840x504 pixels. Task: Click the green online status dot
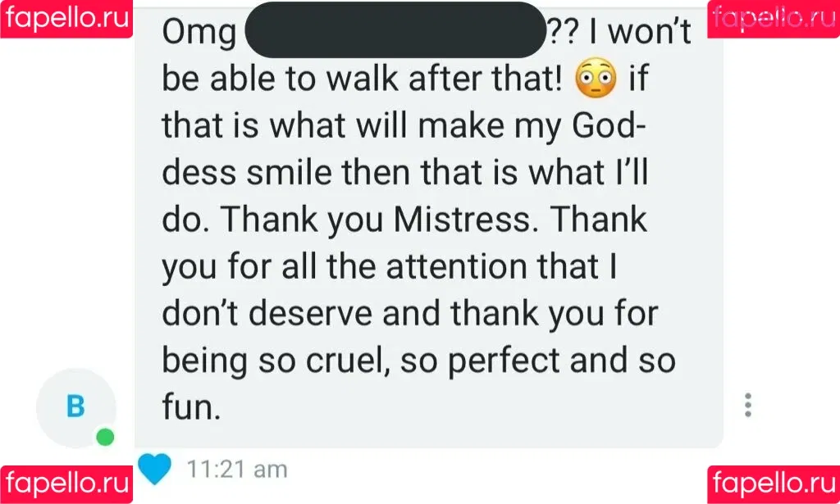coord(105,437)
